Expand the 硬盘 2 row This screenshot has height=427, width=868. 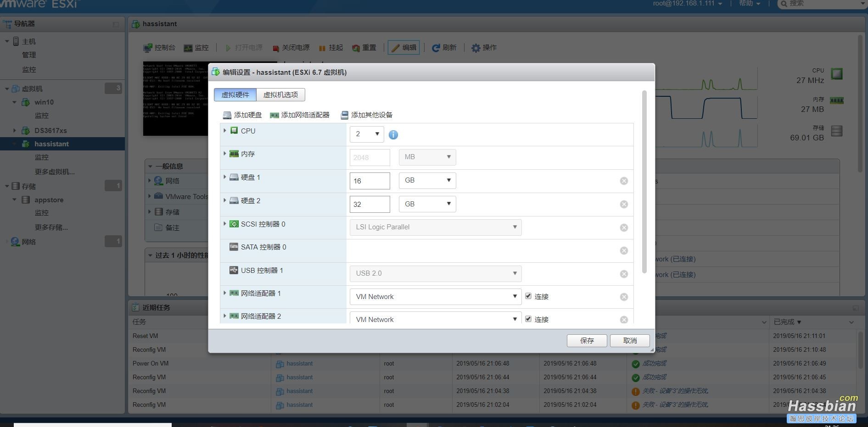(x=225, y=200)
